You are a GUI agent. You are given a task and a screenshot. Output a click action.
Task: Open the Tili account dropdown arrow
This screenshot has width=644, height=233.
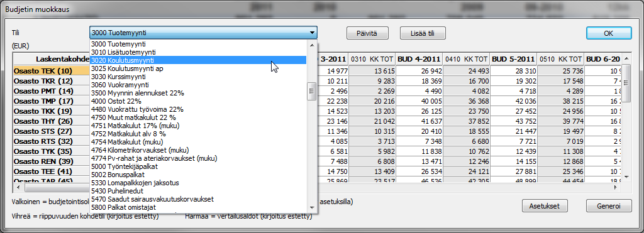pos(312,33)
